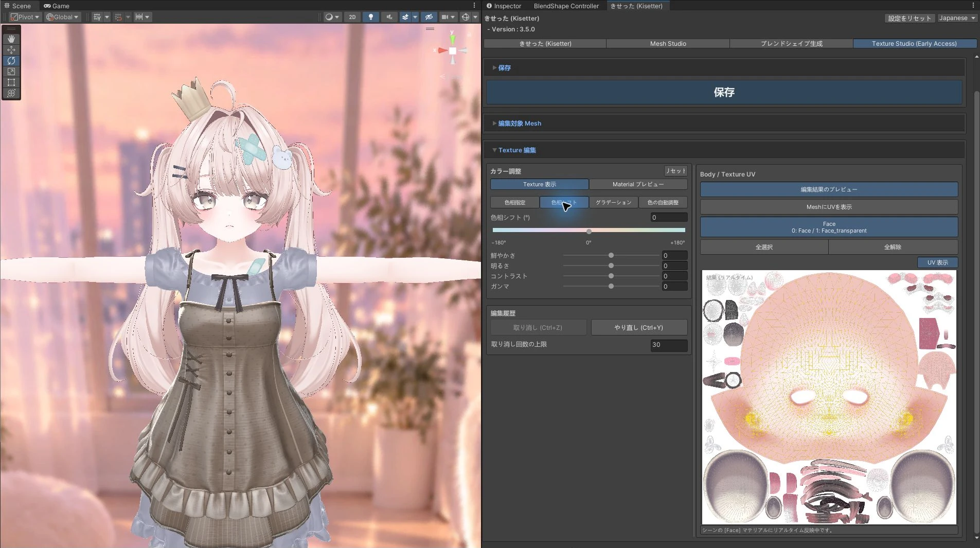Select the Hand (view) tool

pos(11,39)
